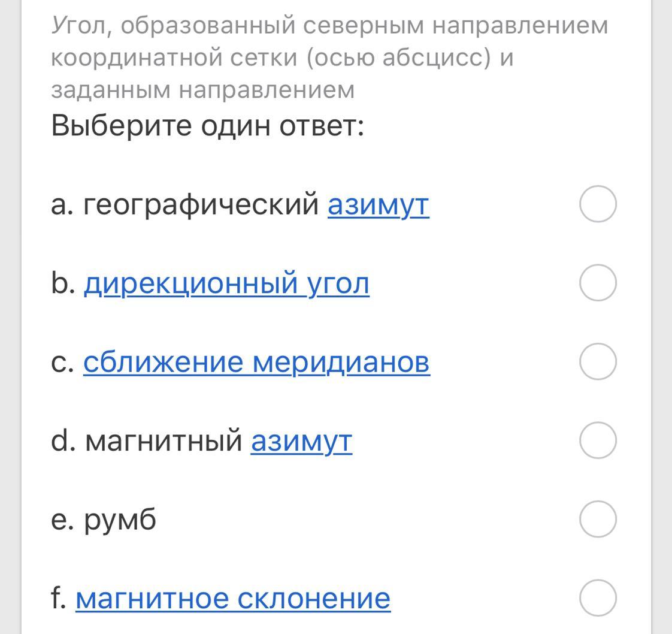Click the letter f. option label
Image resolution: width=672 pixels, height=634 pixels.
pyautogui.click(x=59, y=598)
